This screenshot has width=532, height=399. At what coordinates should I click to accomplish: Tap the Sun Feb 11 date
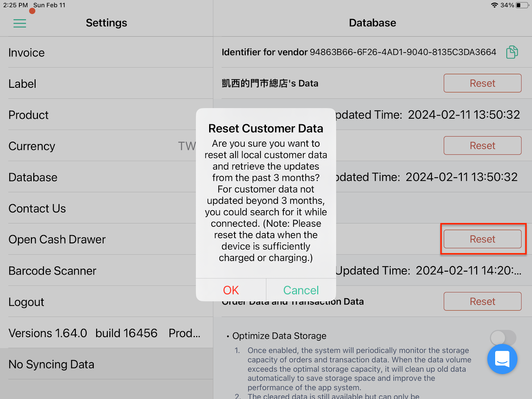(x=49, y=5)
